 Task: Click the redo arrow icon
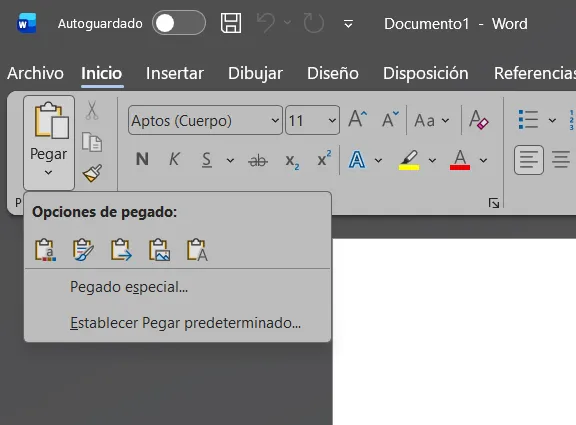tap(314, 23)
